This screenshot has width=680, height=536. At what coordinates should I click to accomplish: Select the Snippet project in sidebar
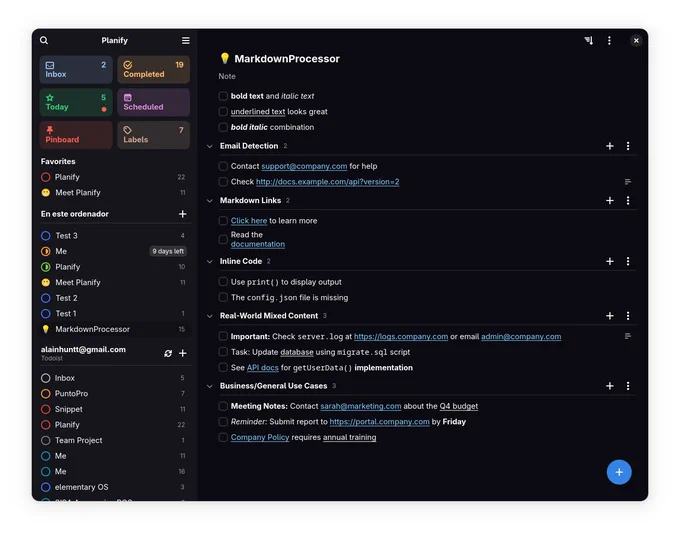(x=114, y=409)
